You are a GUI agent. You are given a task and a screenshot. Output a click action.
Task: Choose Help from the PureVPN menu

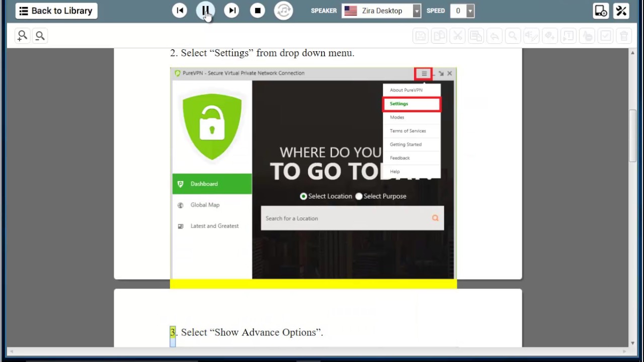[412, 171]
